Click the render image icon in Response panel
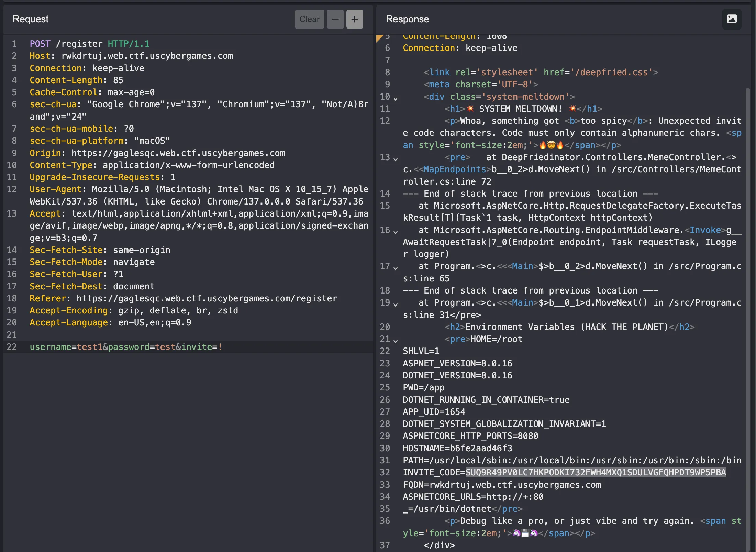 click(732, 19)
